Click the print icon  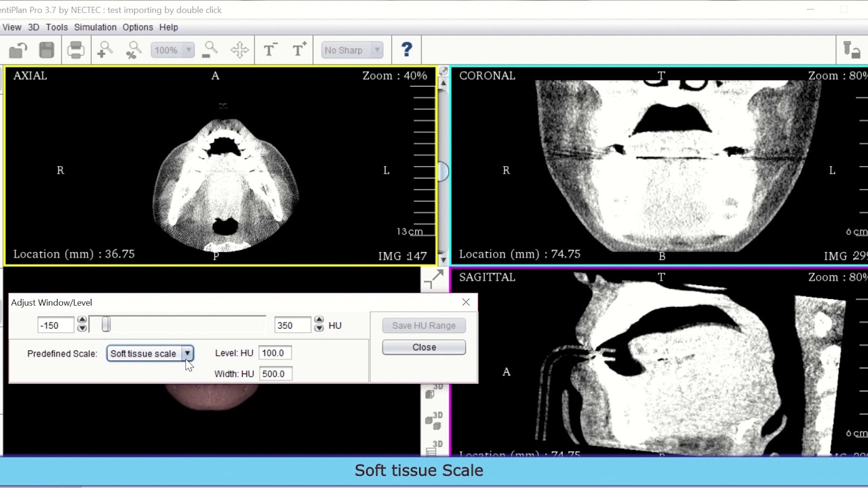[76, 50]
